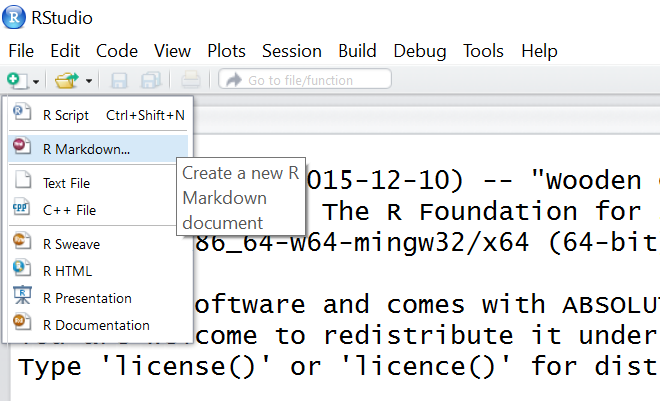
Task: Open the Help menu
Action: click(x=539, y=51)
